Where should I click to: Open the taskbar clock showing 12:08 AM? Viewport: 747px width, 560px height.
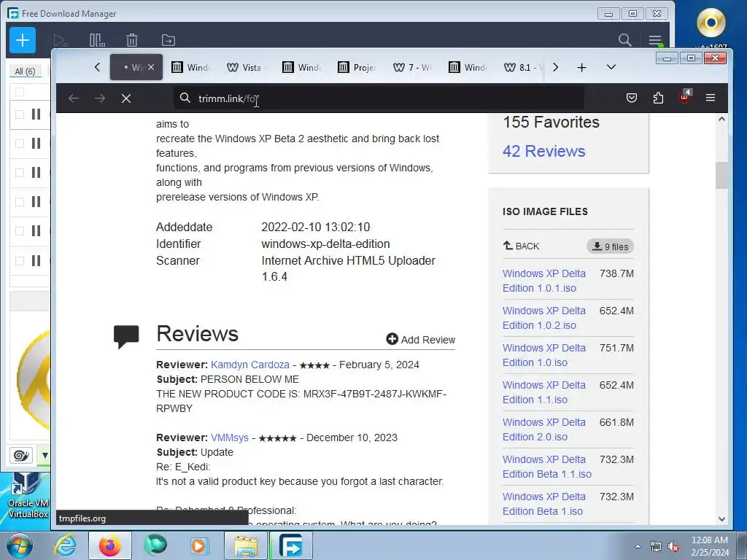[710, 546]
